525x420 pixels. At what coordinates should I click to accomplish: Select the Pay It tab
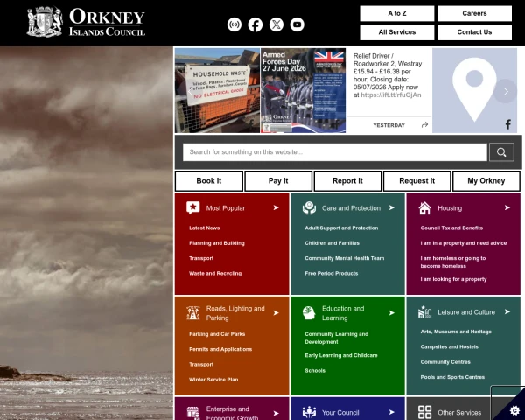[x=278, y=181]
